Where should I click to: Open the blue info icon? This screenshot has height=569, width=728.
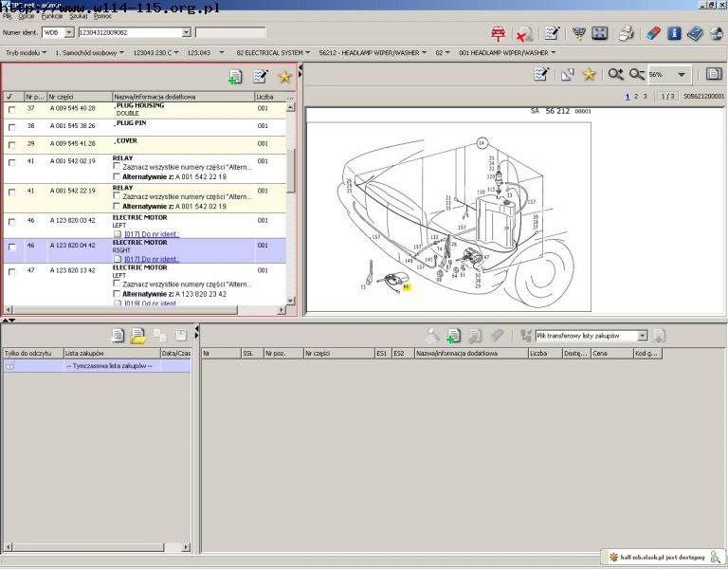(674, 33)
